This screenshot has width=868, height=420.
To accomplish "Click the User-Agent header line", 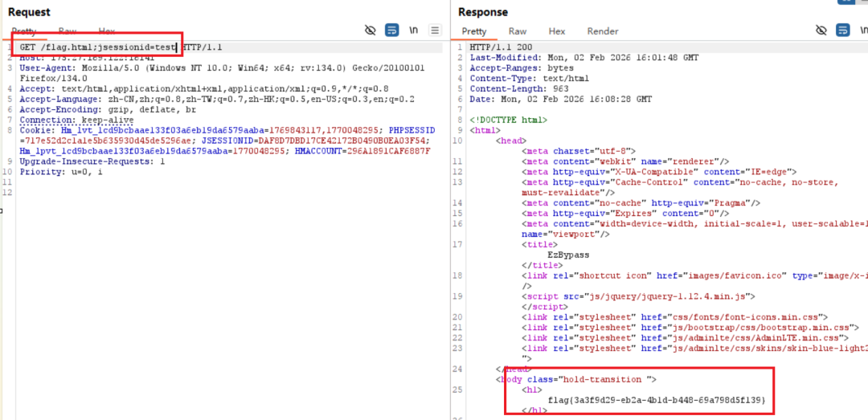I will coord(222,73).
